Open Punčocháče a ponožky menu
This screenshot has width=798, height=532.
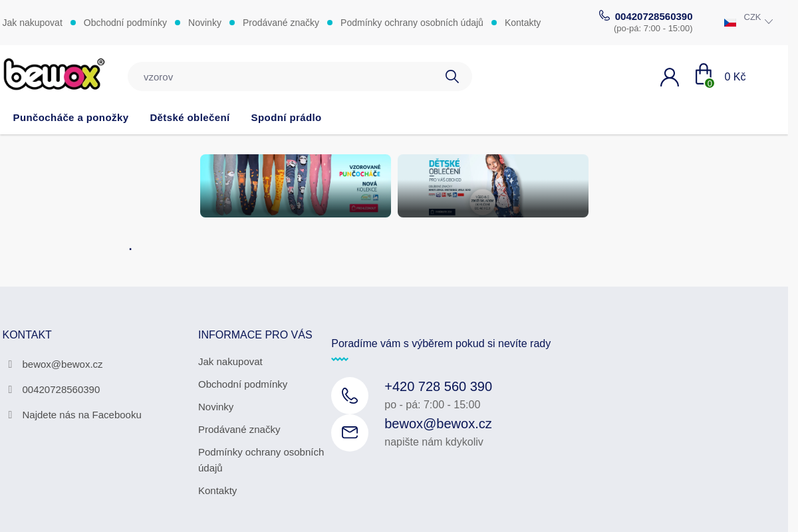pos(70,118)
